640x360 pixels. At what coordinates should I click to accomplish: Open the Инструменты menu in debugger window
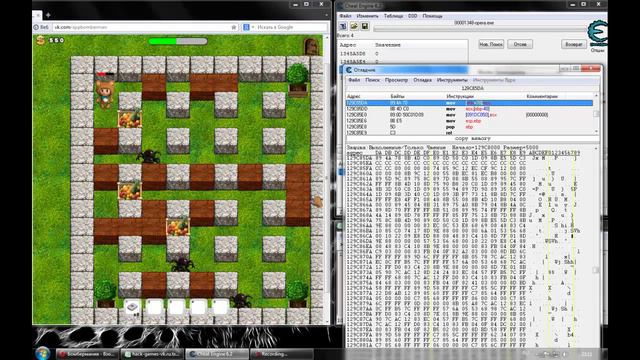[452, 80]
